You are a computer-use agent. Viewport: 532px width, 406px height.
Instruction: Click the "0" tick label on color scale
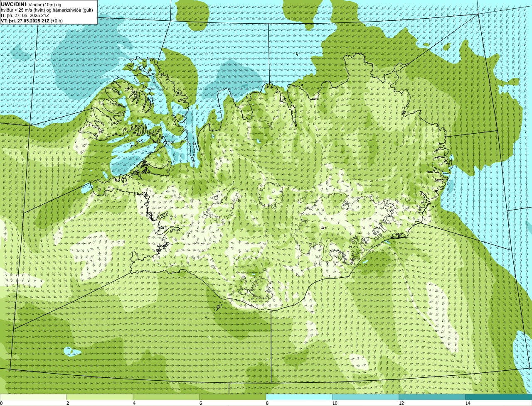tap(1, 403)
